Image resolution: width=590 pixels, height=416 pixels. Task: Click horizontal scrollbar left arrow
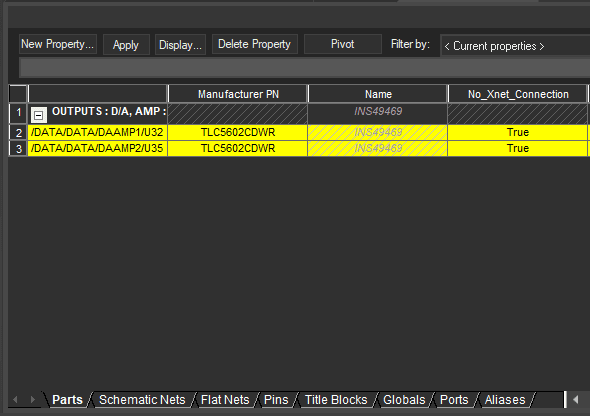(x=576, y=399)
